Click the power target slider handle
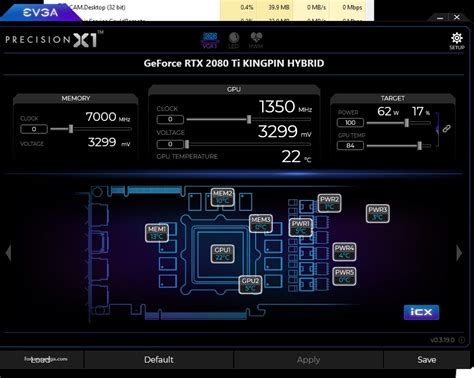 click(x=407, y=123)
